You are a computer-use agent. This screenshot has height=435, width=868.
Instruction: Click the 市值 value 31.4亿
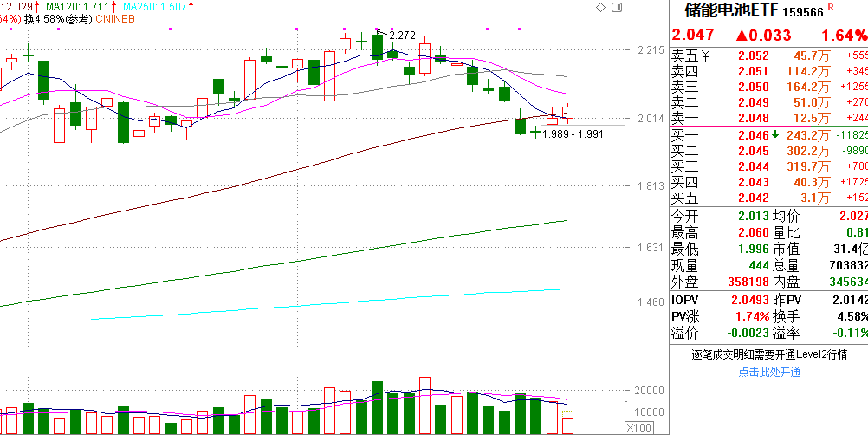click(849, 249)
